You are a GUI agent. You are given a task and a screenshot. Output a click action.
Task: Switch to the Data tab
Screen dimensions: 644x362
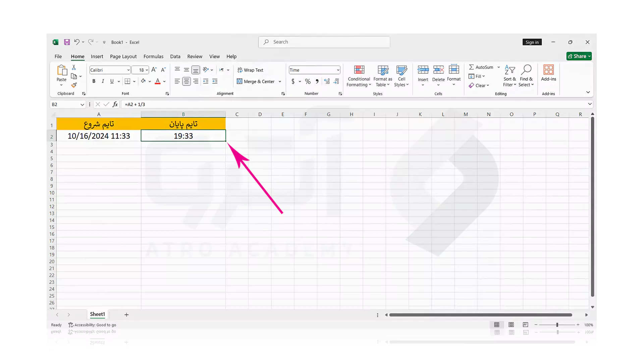click(175, 56)
